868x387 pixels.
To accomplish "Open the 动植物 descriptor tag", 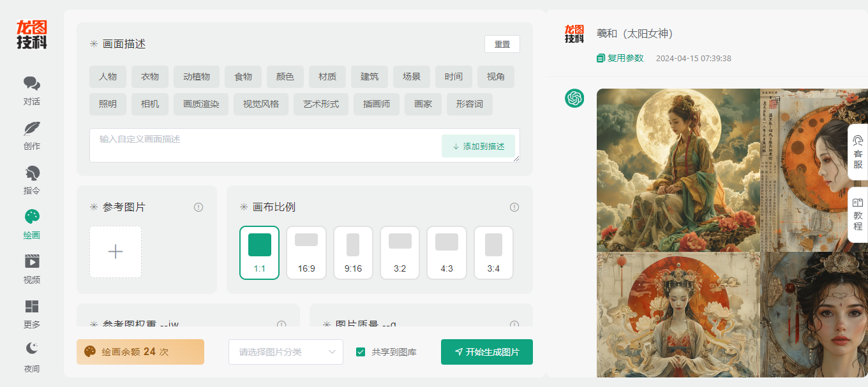I will click(197, 77).
